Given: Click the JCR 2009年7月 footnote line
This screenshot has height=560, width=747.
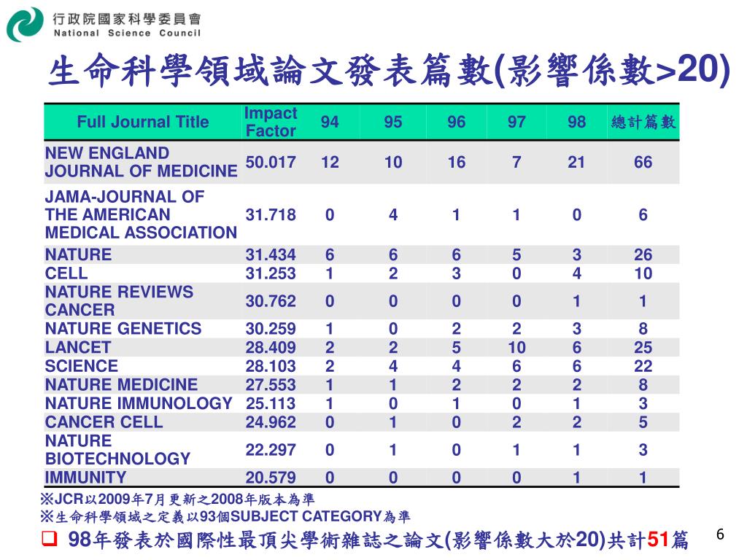Looking at the screenshot, I should [x=177, y=499].
